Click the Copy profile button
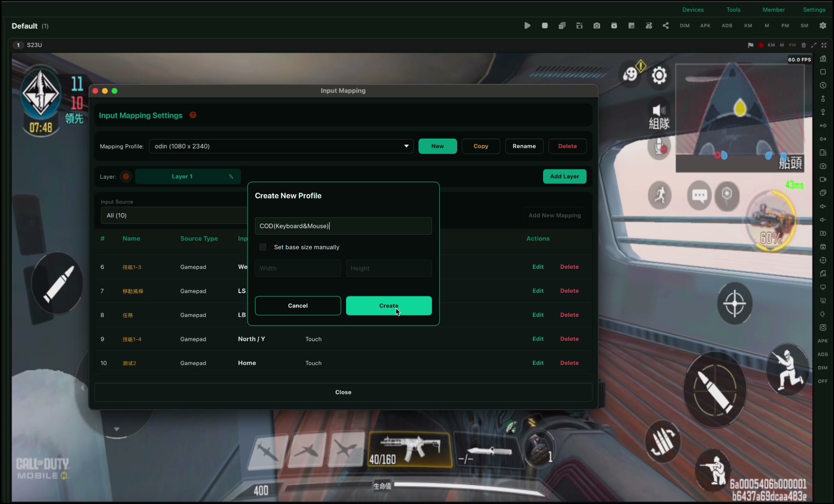 pyautogui.click(x=481, y=146)
